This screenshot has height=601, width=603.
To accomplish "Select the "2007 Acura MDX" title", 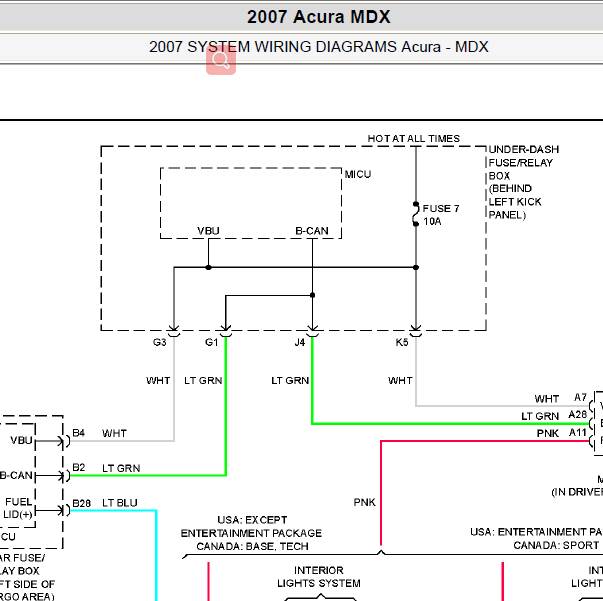I will (x=318, y=17).
